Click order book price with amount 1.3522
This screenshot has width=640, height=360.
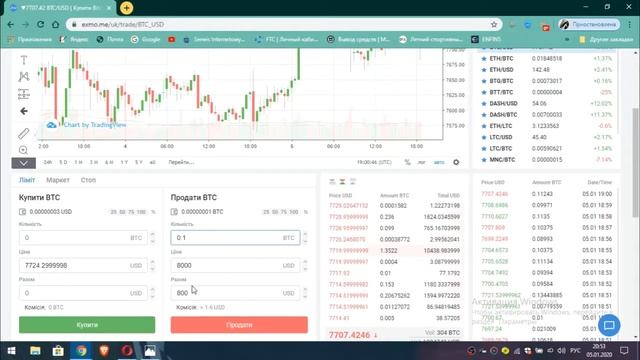(349, 251)
